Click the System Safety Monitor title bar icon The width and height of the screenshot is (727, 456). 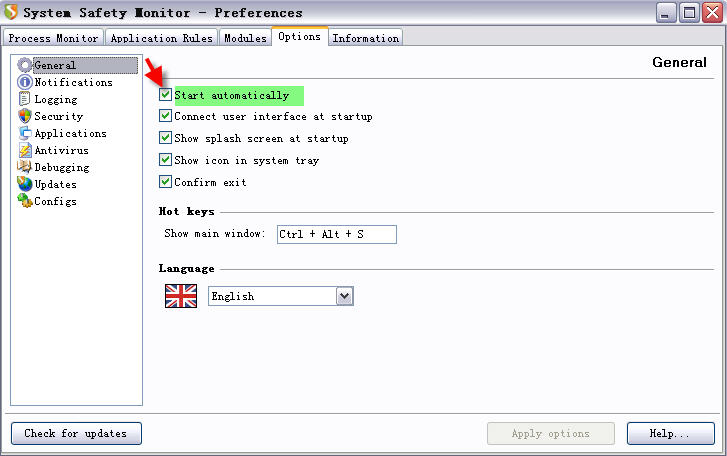coord(10,13)
